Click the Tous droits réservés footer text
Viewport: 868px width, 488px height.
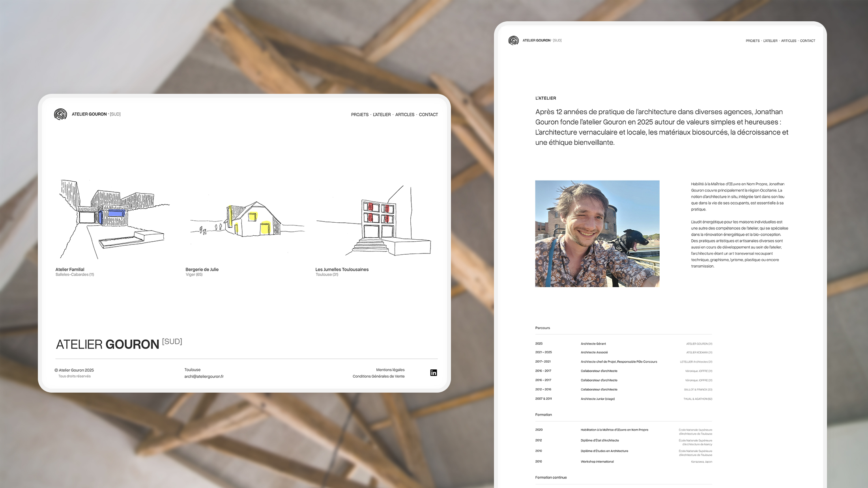coord(75,376)
